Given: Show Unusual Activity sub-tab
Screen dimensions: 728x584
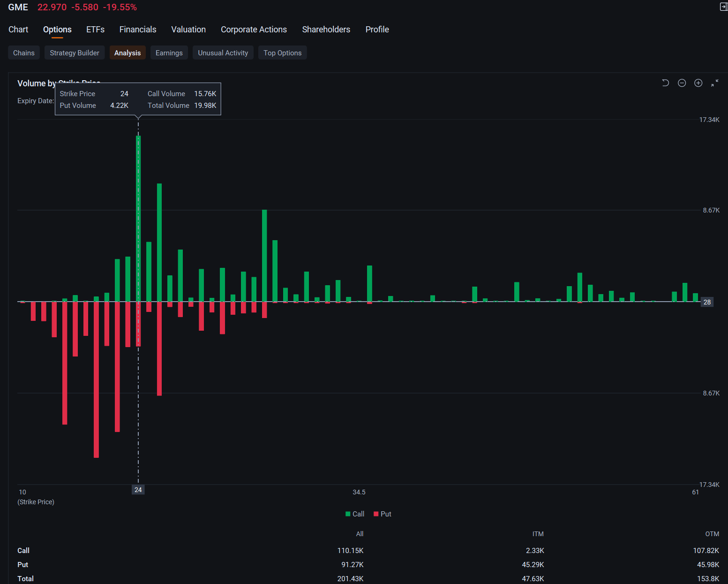Looking at the screenshot, I should (223, 53).
